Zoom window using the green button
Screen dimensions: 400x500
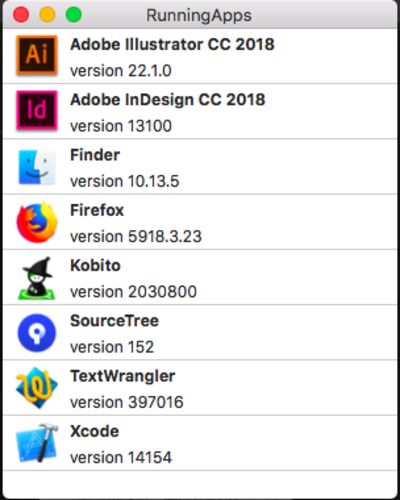[x=74, y=15]
